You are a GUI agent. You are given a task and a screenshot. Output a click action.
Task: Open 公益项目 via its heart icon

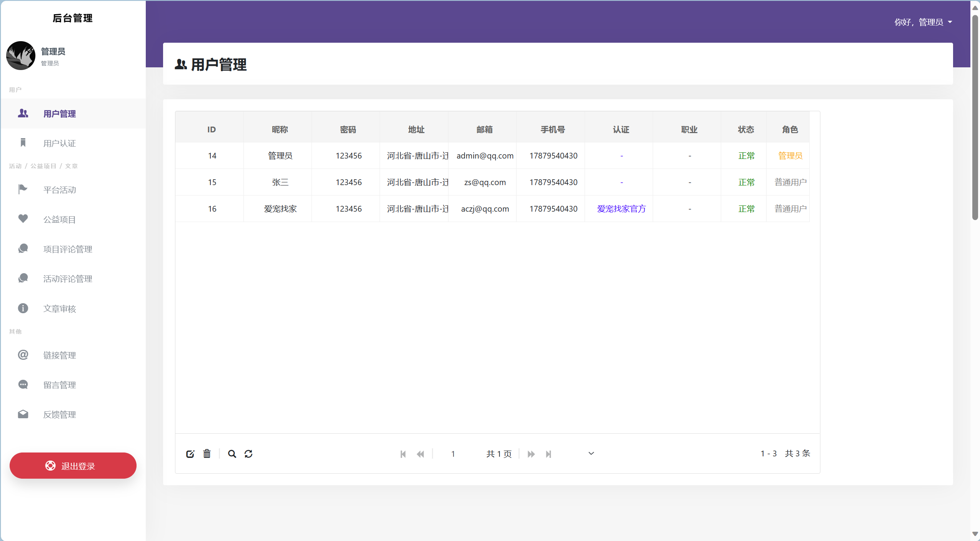point(23,219)
